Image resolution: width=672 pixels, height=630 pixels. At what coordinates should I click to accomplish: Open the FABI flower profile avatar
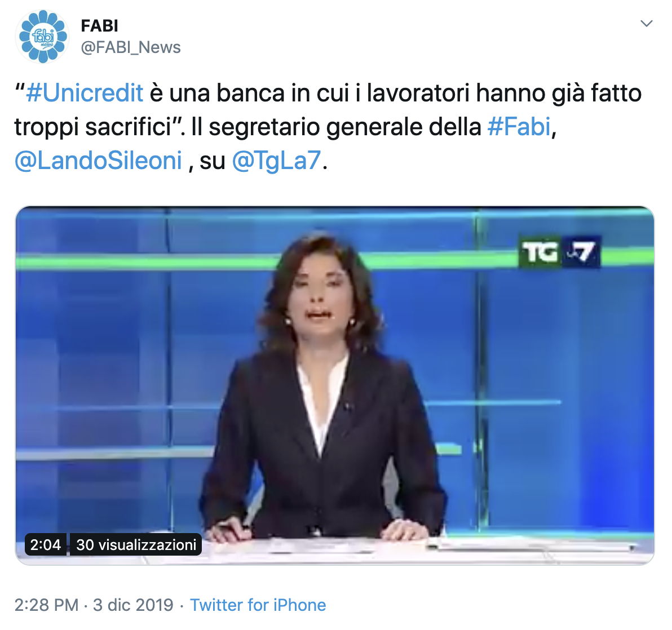(42, 37)
